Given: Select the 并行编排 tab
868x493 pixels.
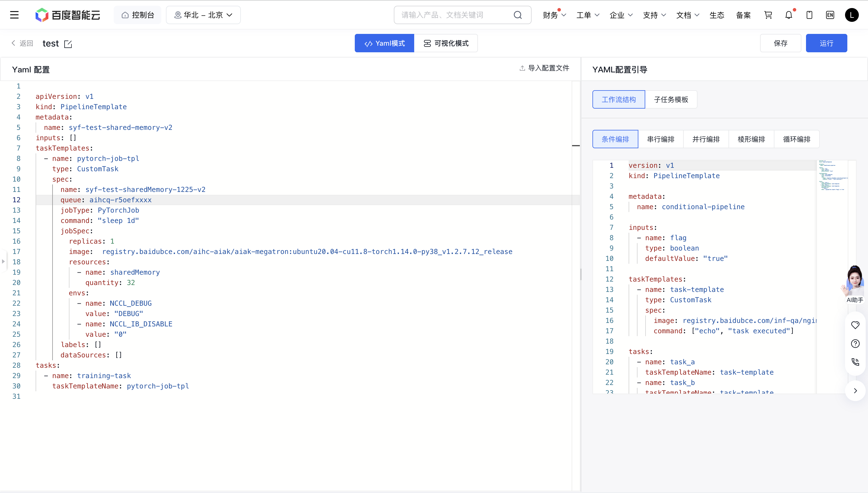Looking at the screenshot, I should point(706,139).
